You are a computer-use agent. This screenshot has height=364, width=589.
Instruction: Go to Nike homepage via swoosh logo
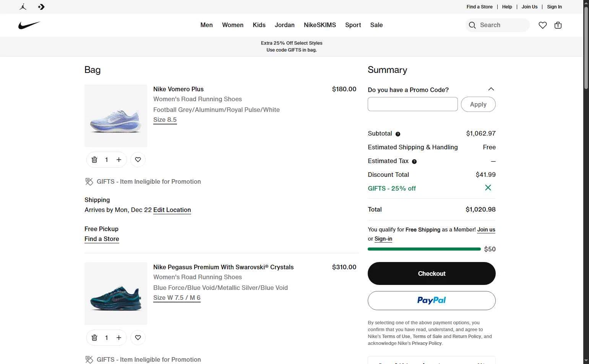coord(29,25)
